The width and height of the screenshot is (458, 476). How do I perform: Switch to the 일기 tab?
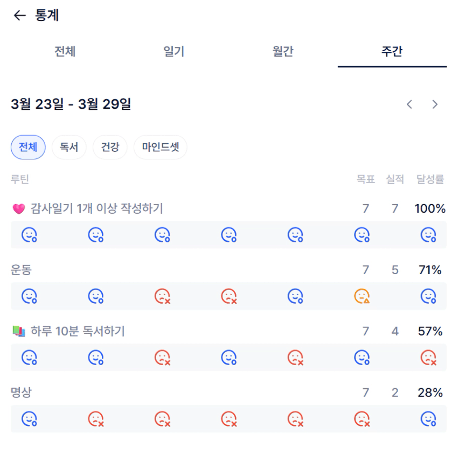tap(174, 52)
